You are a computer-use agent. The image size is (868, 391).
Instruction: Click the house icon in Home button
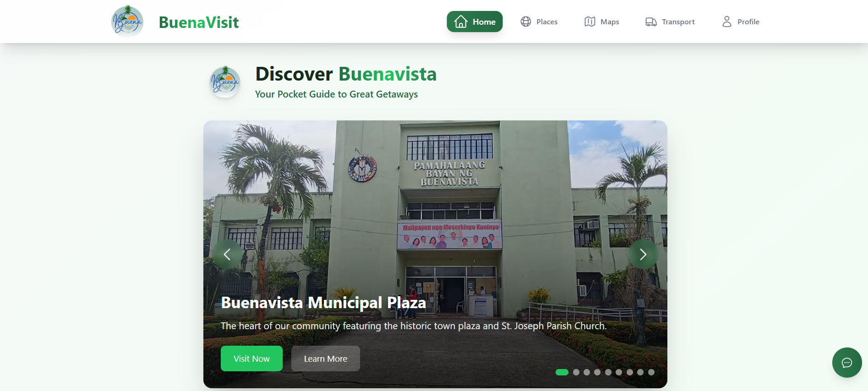461,22
